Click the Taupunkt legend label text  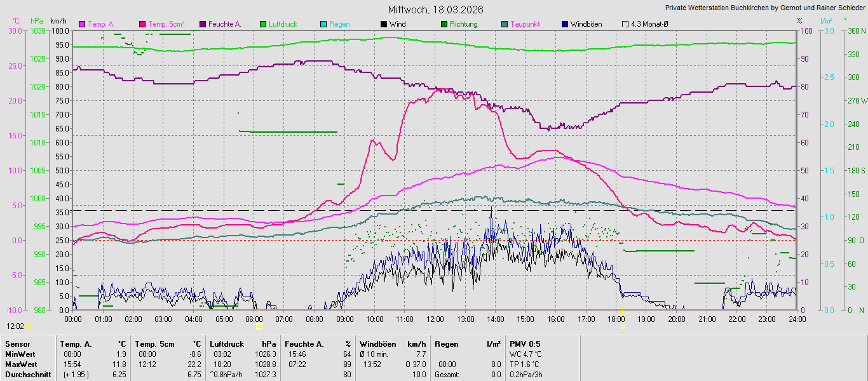(x=525, y=24)
